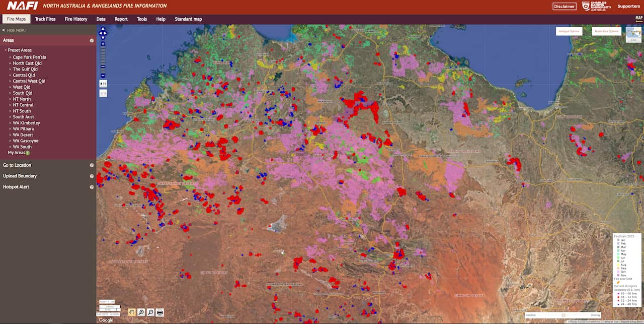Zoom out using the map minus button

click(103, 75)
